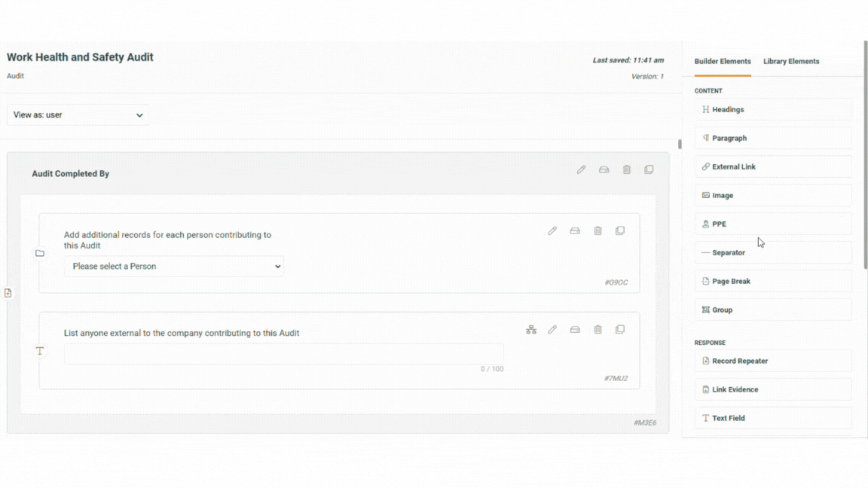Insert a Page Break element

coord(773,282)
